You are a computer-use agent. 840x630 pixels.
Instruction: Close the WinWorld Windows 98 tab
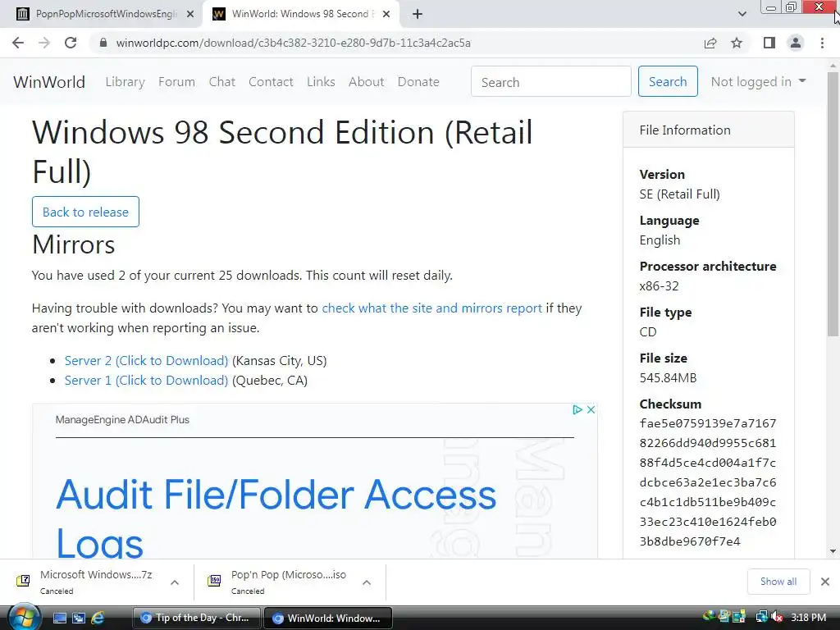386,14
